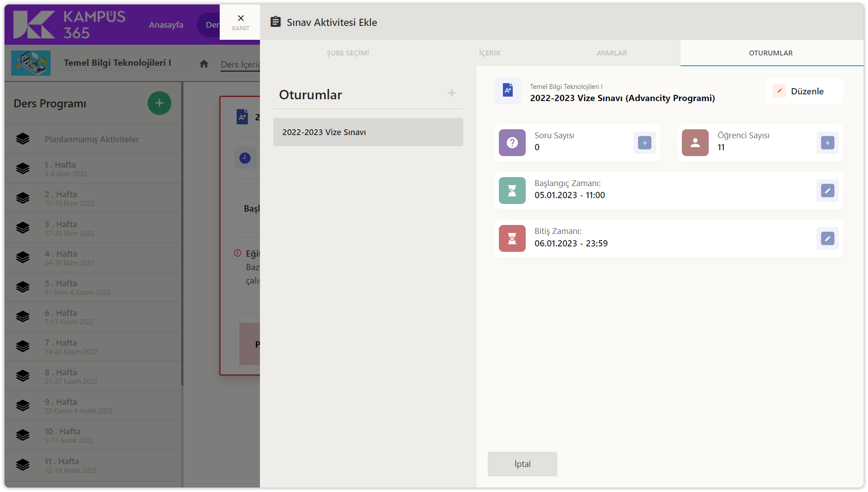Click green plus button in Ders Programı

pos(159,103)
